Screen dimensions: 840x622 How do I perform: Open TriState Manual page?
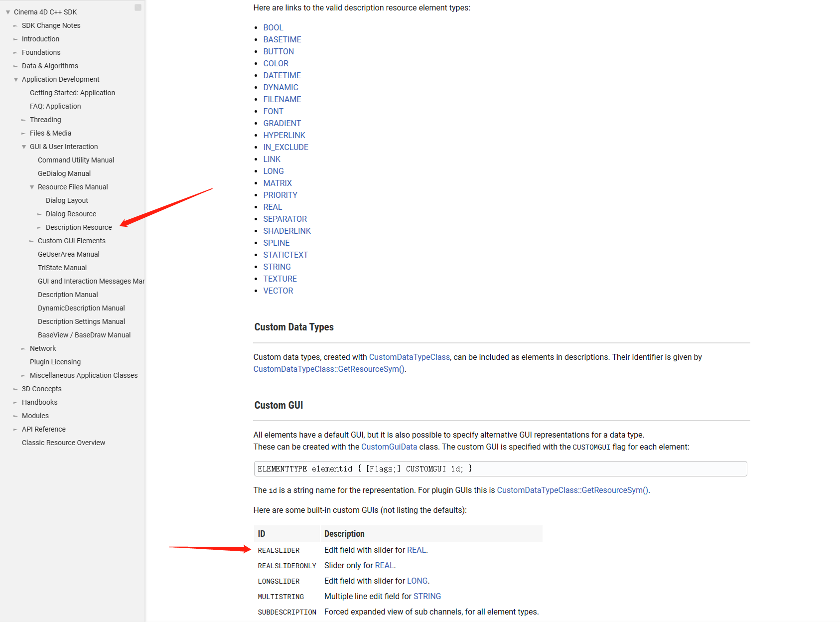tap(62, 268)
